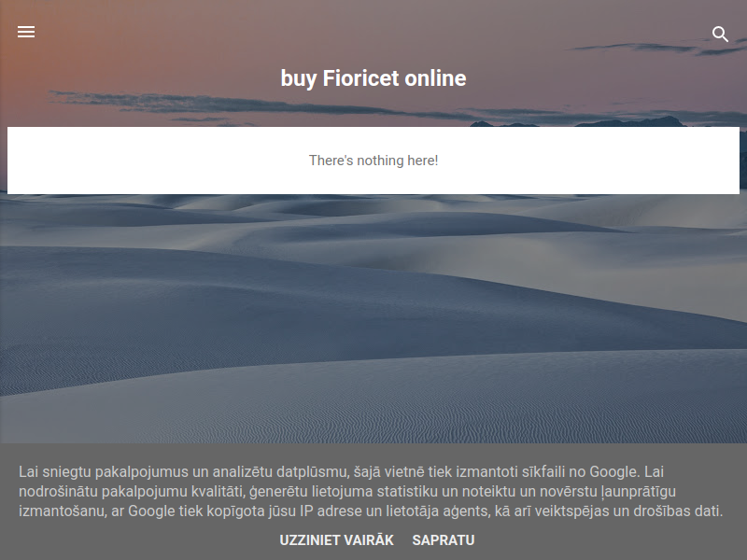The image size is (747, 560).
Task: Go to homepage via the blog header title
Action: (x=373, y=78)
